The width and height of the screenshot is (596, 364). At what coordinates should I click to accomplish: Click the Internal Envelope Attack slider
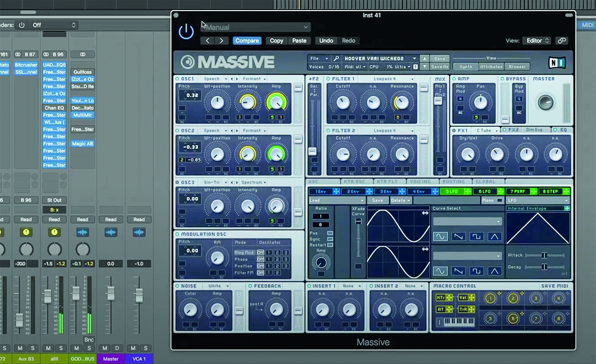click(x=544, y=255)
